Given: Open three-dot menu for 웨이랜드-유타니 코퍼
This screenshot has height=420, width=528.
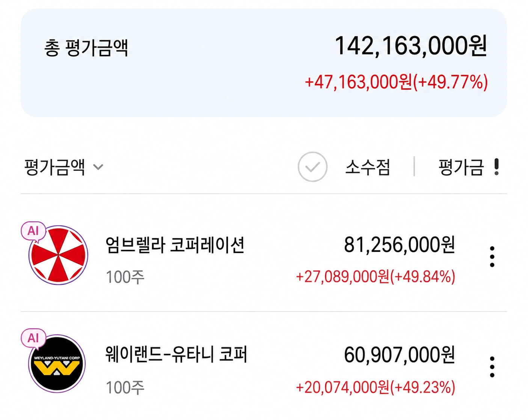Looking at the screenshot, I should point(492,367).
